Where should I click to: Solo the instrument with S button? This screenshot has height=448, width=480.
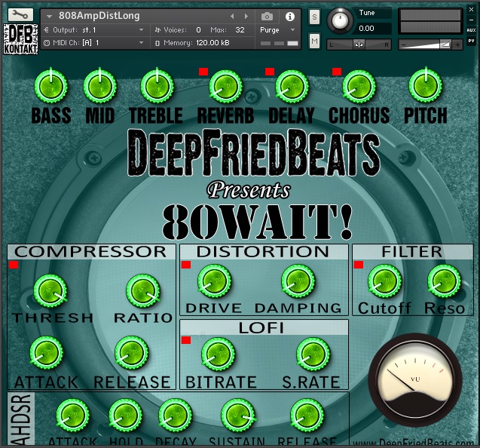(x=314, y=17)
